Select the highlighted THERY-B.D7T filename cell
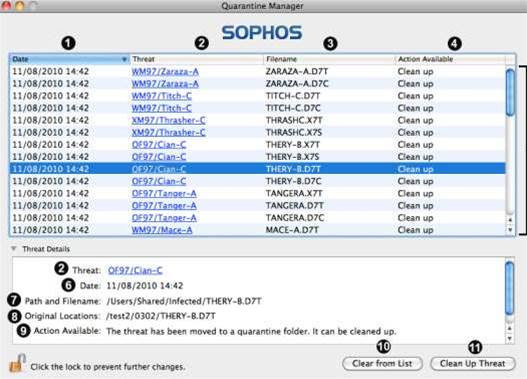 [x=293, y=169]
